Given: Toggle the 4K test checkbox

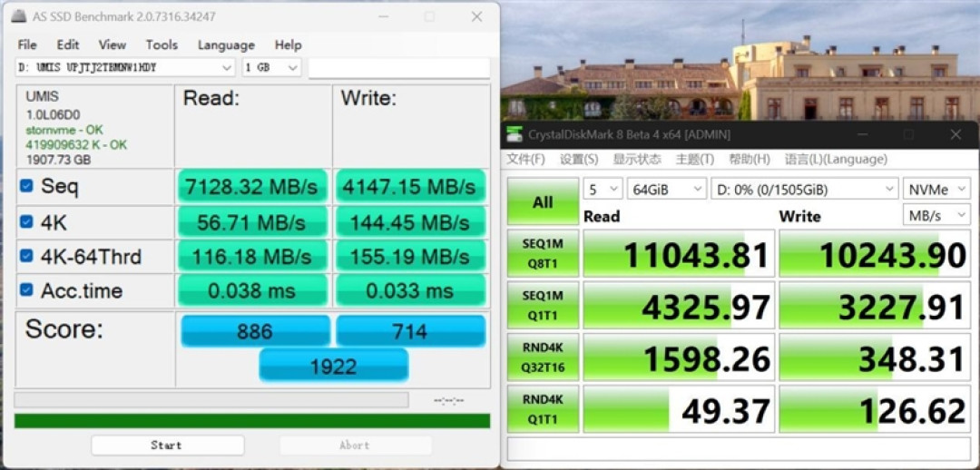Looking at the screenshot, I should pyautogui.click(x=26, y=221).
